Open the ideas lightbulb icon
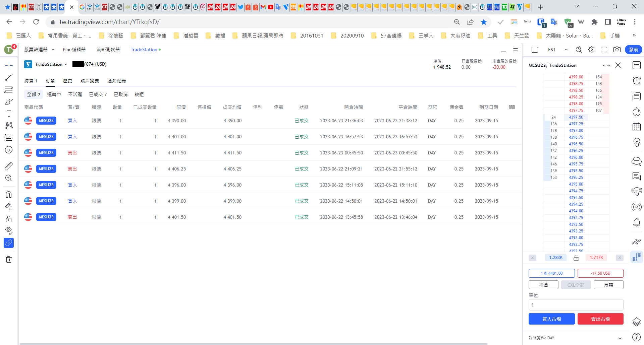The width and height of the screenshot is (644, 345). (x=637, y=142)
